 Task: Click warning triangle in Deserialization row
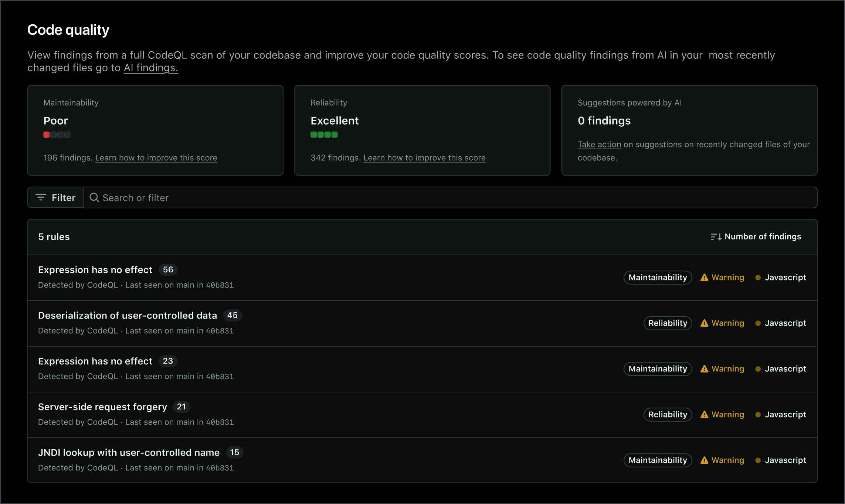[705, 323]
